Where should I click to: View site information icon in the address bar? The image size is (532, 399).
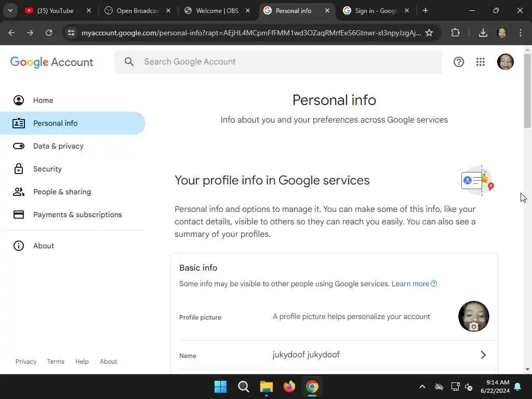(71, 33)
